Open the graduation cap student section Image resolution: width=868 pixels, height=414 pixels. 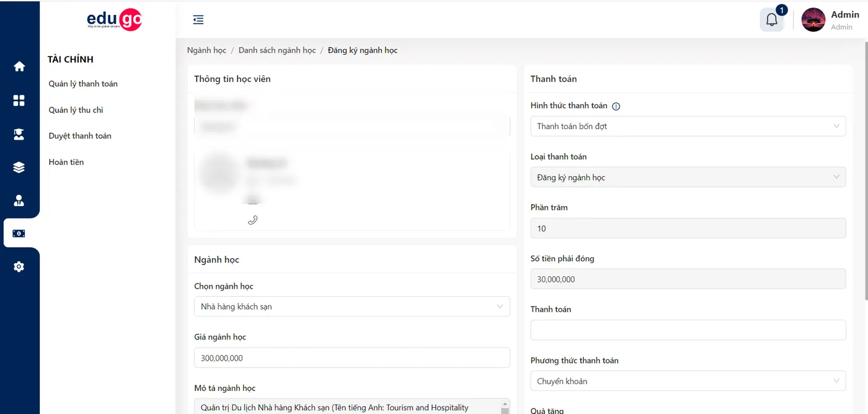19,134
